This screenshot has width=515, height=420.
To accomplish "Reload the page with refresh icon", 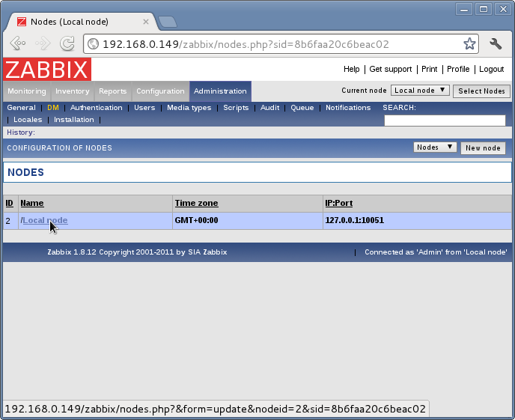I will pos(67,43).
